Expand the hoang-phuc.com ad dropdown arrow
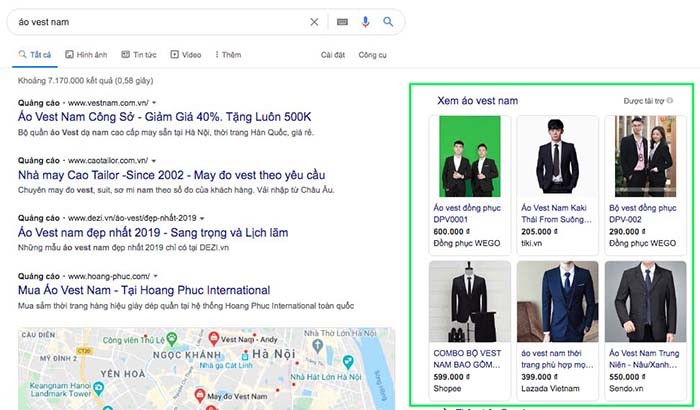 click(155, 276)
